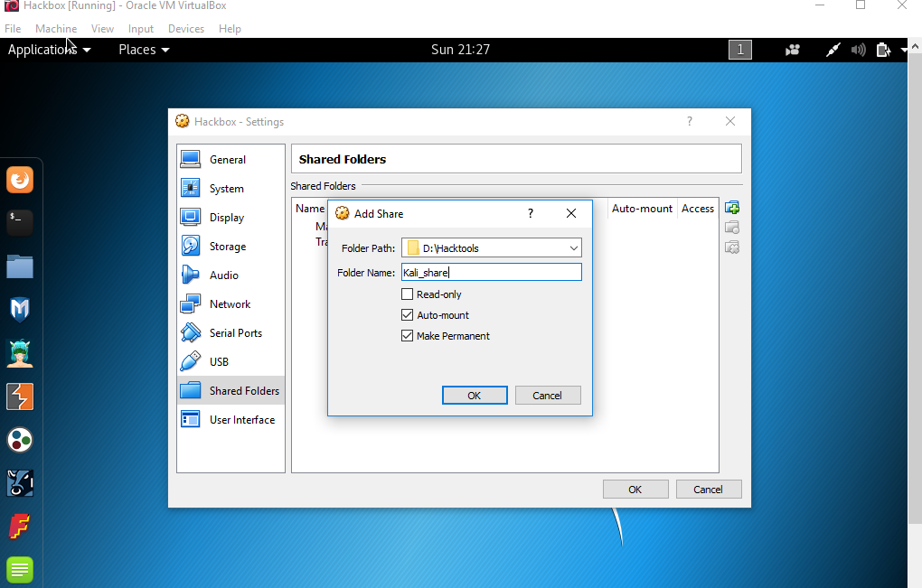Open the View menu
Viewport: 922px width, 588px height.
pyautogui.click(x=102, y=29)
